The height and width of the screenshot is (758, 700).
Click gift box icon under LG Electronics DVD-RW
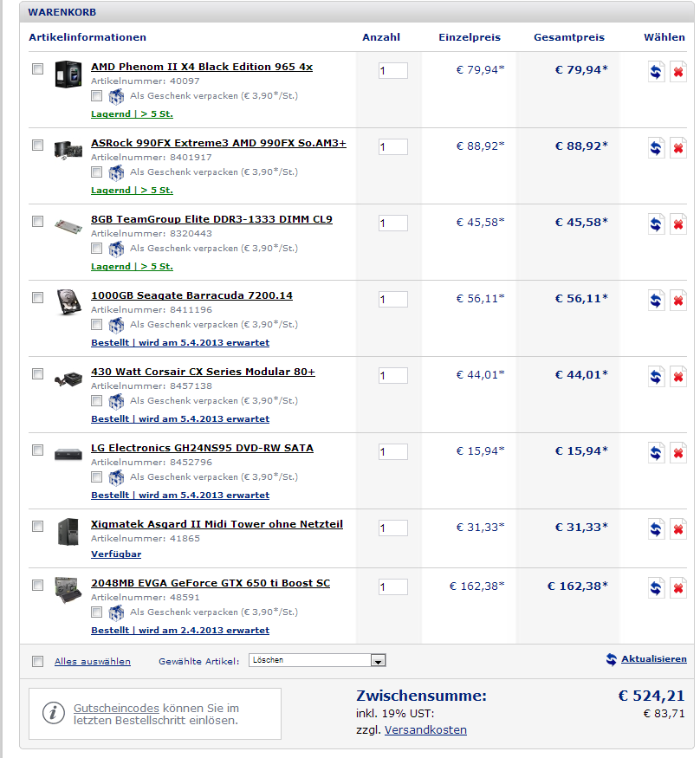click(x=116, y=477)
